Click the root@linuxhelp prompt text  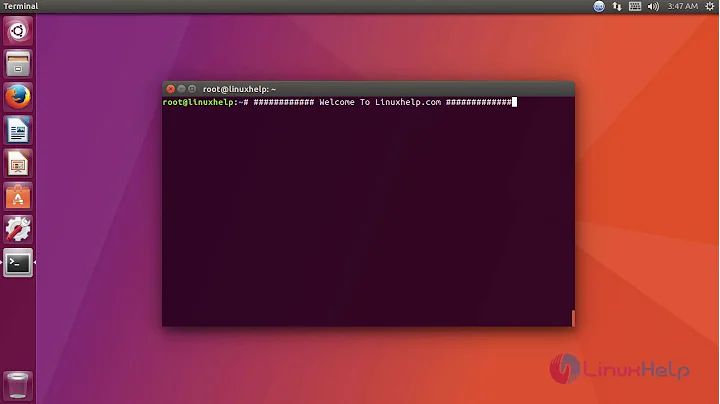tap(205, 102)
